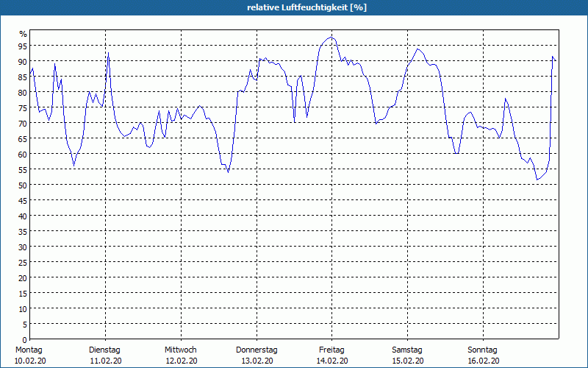Click the date label 12.02.20
Screen dimensions: 588x368
tap(181, 361)
